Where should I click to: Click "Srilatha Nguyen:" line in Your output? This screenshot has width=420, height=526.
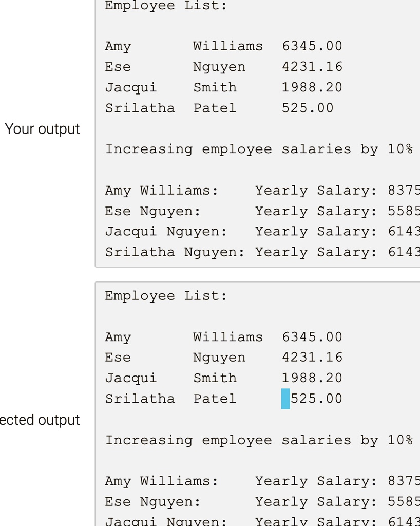tap(262, 252)
